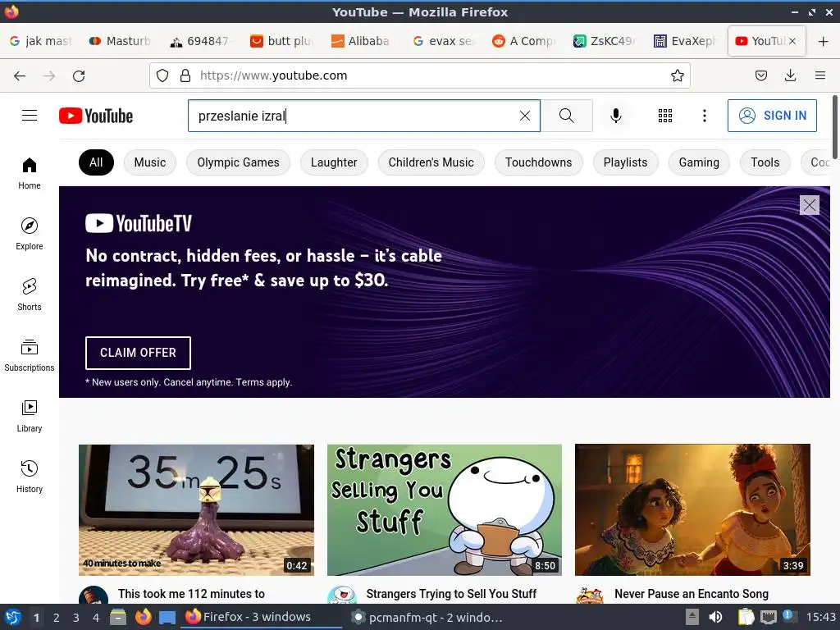Reload the page with refresh icon
Image resolution: width=840 pixels, height=630 pixels.
[79, 75]
